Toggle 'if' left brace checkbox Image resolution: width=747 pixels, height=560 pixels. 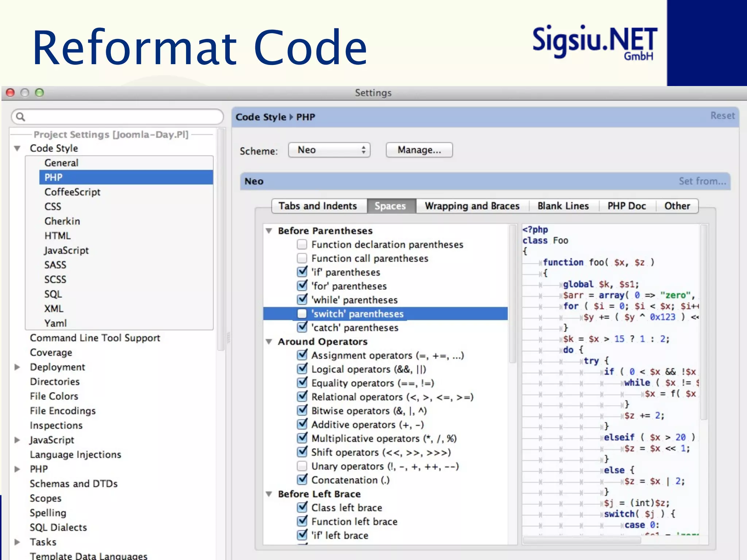(302, 535)
